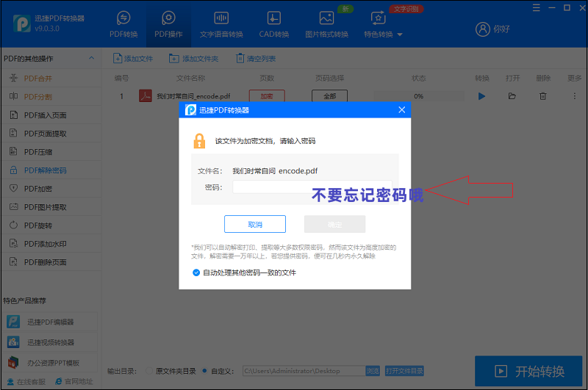The height and width of the screenshot is (390, 588).
Task: Switch to the PDF操作 tab
Action: (x=168, y=24)
